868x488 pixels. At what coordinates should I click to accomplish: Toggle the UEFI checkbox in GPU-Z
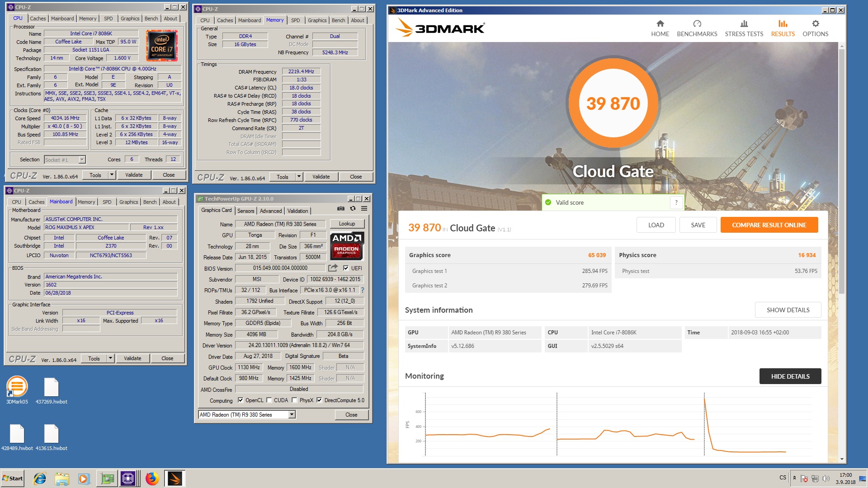click(346, 268)
